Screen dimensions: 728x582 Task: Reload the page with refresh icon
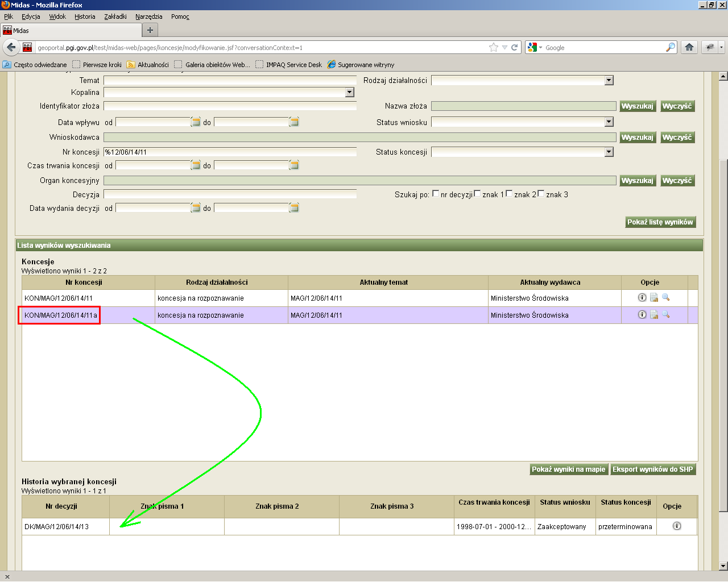(514, 47)
